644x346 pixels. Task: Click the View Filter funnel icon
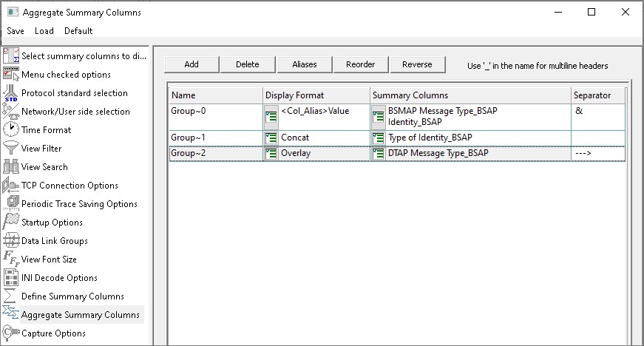(11, 148)
